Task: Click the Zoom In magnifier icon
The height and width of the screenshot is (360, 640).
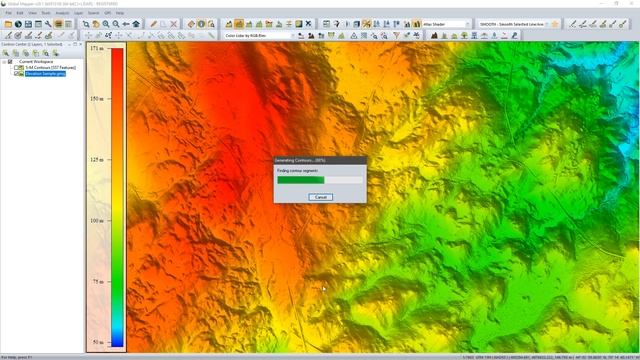Action: pos(106,24)
